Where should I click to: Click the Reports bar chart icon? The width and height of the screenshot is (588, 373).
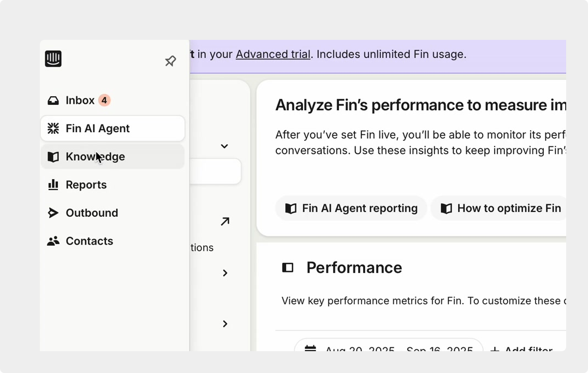coord(53,185)
